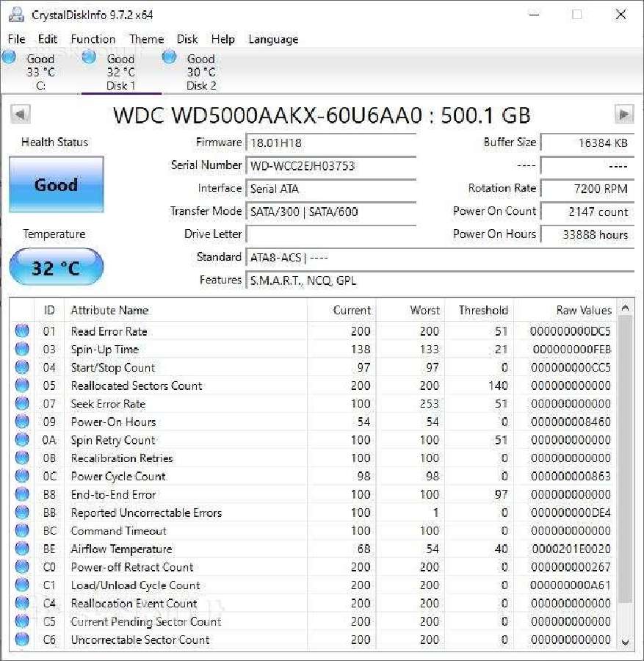Click the Transfer Mode field
644x661 pixels.
[x=331, y=212]
